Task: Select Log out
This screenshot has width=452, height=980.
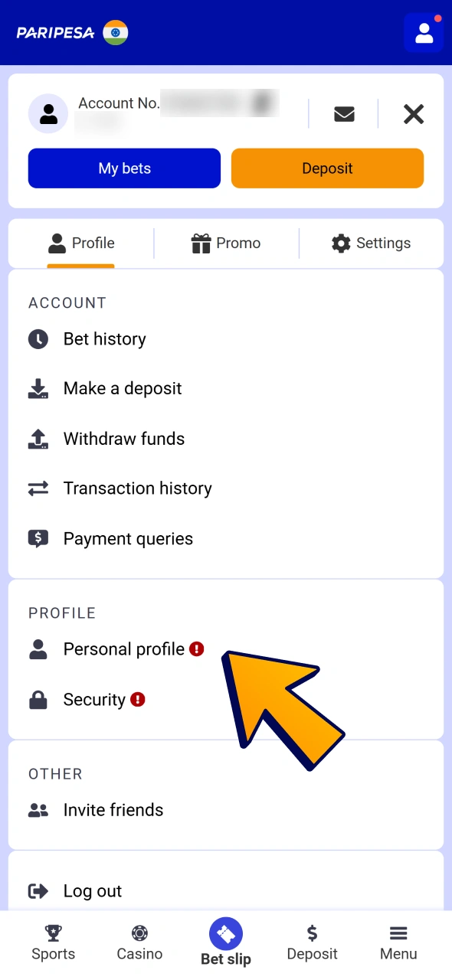Action: [92, 891]
